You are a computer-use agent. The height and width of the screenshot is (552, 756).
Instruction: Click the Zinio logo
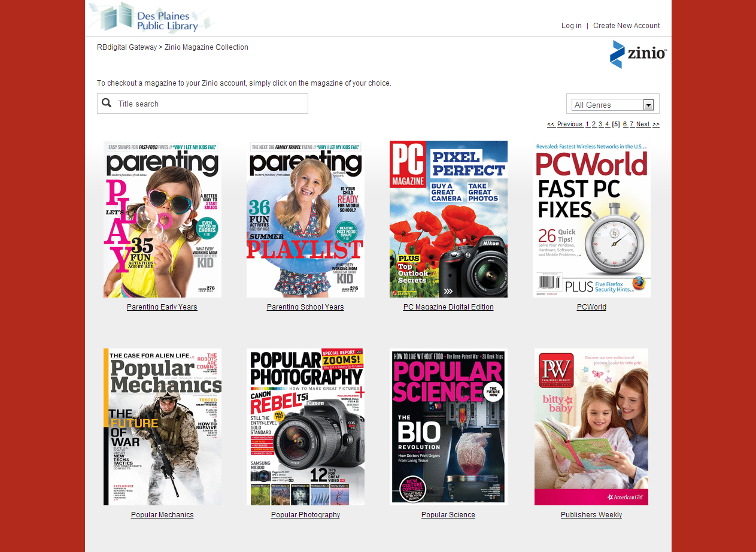tap(638, 54)
